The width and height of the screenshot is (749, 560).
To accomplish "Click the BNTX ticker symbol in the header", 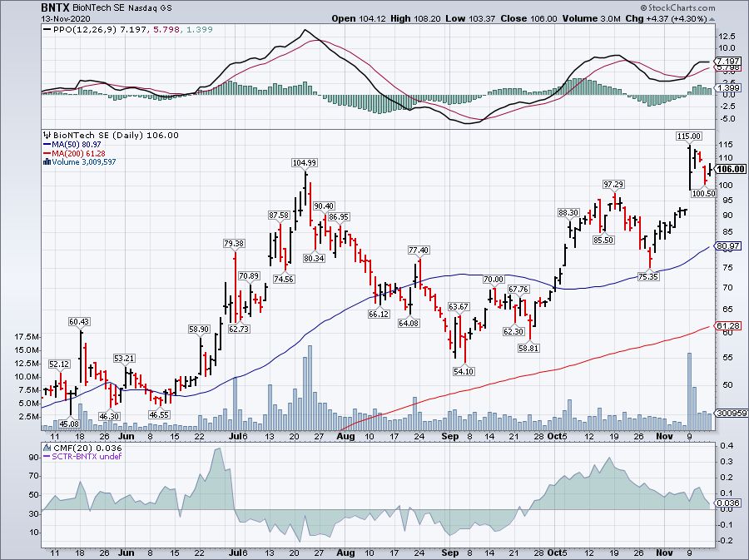I will 56,7.
